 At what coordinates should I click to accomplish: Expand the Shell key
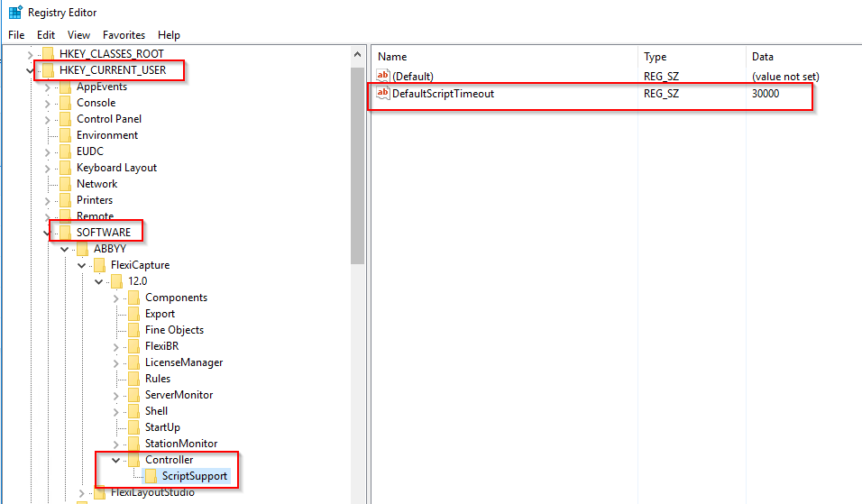pyautogui.click(x=116, y=412)
